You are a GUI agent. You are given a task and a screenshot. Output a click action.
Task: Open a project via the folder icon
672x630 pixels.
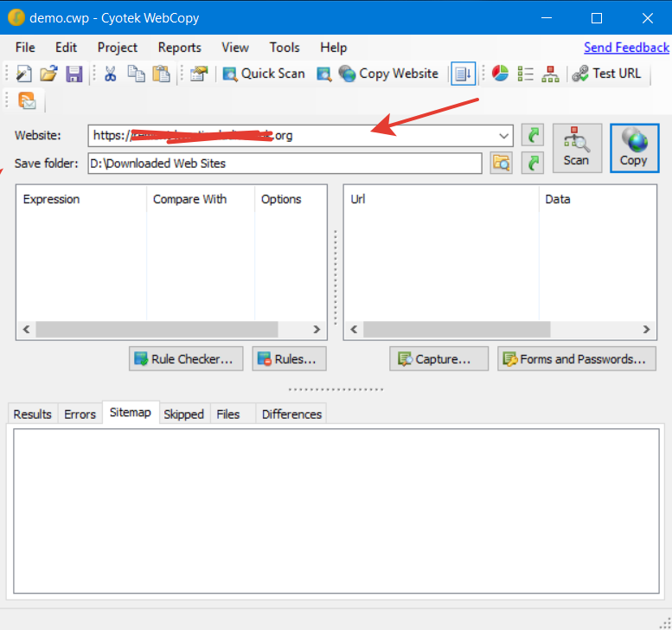pos(48,74)
